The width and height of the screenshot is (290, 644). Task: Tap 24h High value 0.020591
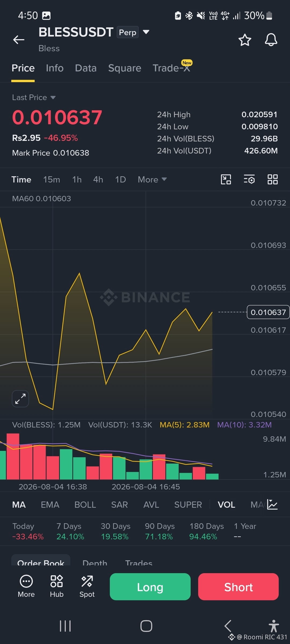[x=259, y=115]
